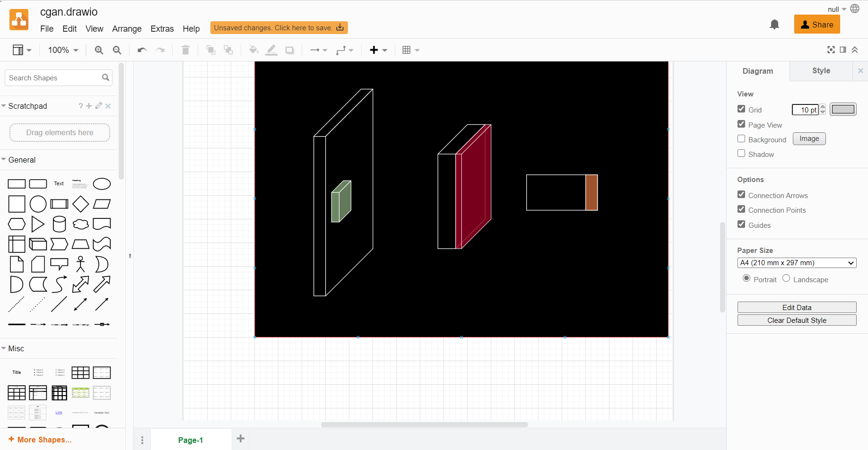Open the File menu
This screenshot has width=868, height=450.
point(47,28)
